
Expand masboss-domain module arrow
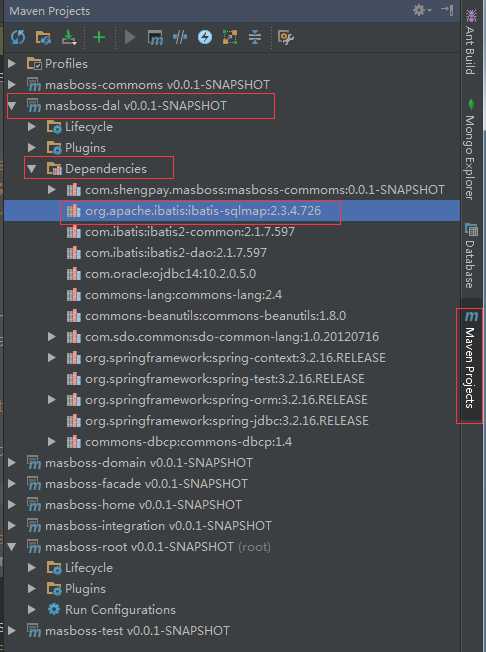12,462
